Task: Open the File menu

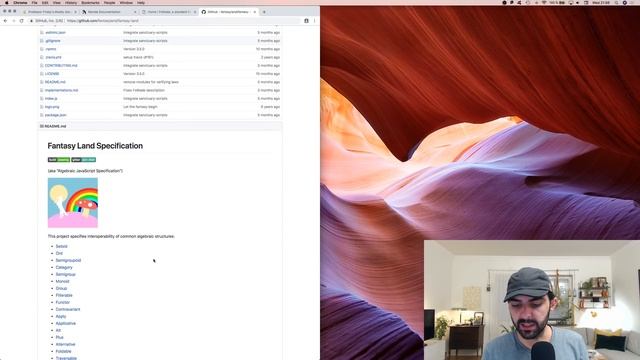Action: [34, 2]
